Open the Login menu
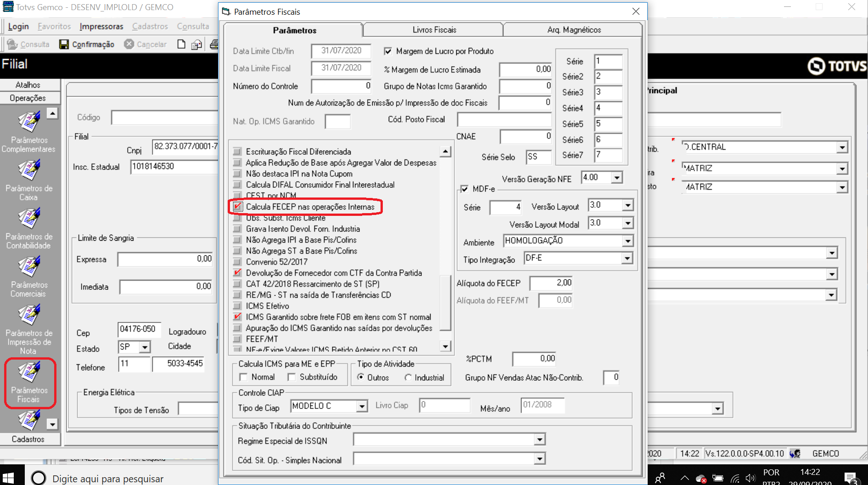Screen dimensions: 868x485 18,27
